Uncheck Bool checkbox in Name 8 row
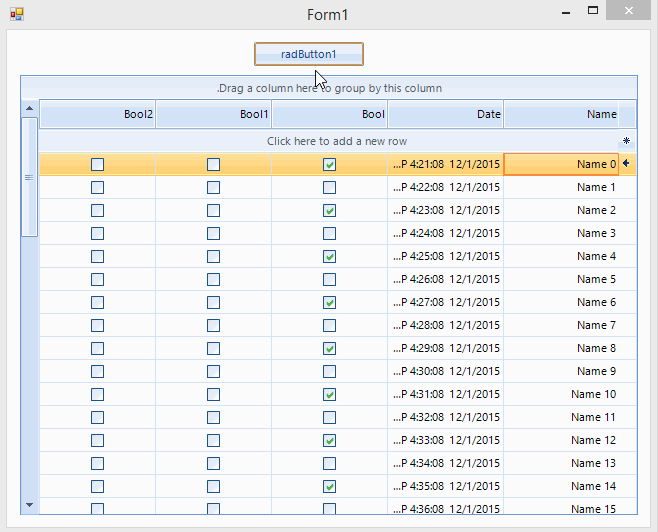The width and height of the screenshot is (658, 532). click(329, 348)
